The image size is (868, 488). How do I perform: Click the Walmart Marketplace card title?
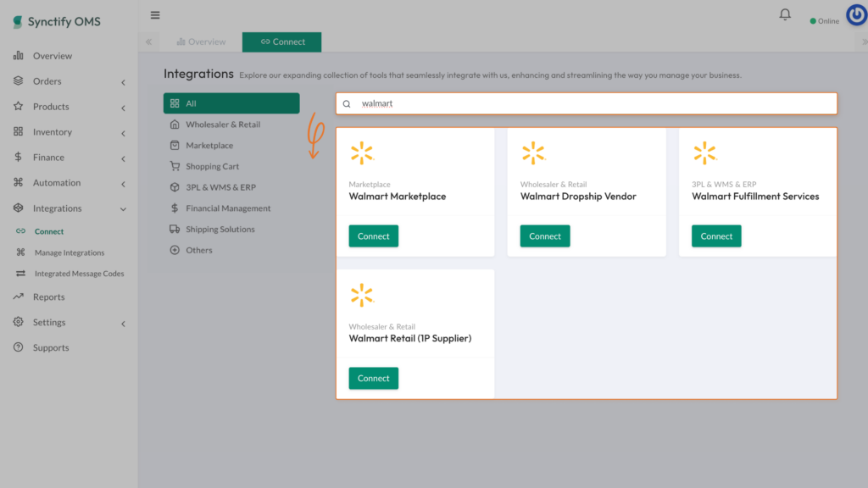398,197
